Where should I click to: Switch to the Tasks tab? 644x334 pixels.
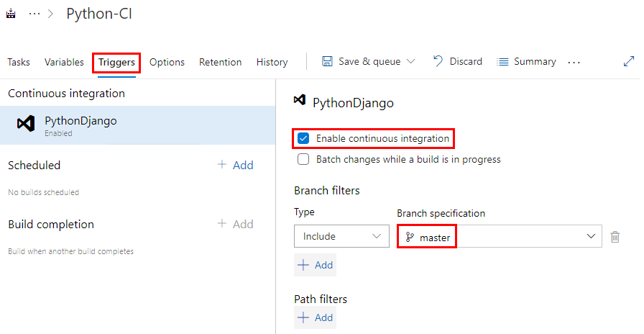pos(19,62)
